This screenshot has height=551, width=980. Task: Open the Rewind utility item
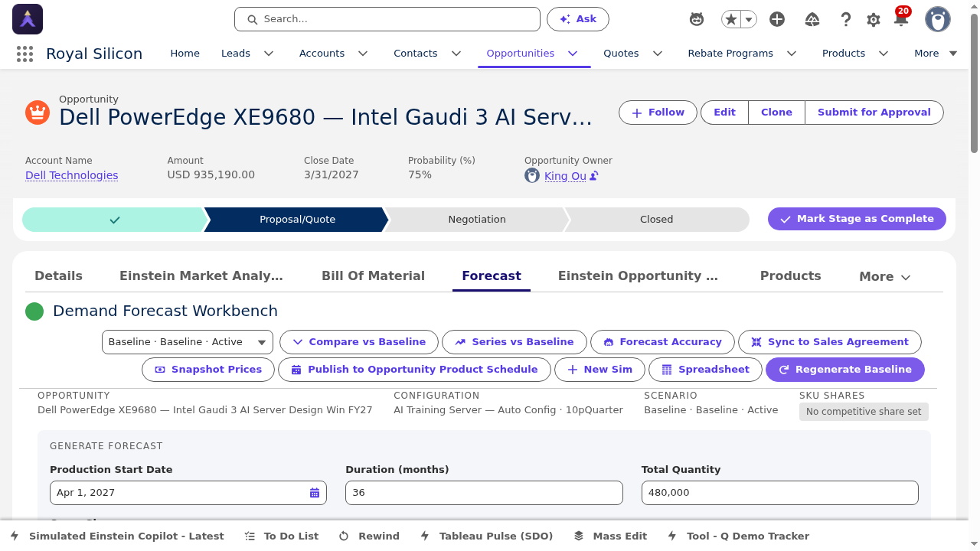tap(369, 536)
